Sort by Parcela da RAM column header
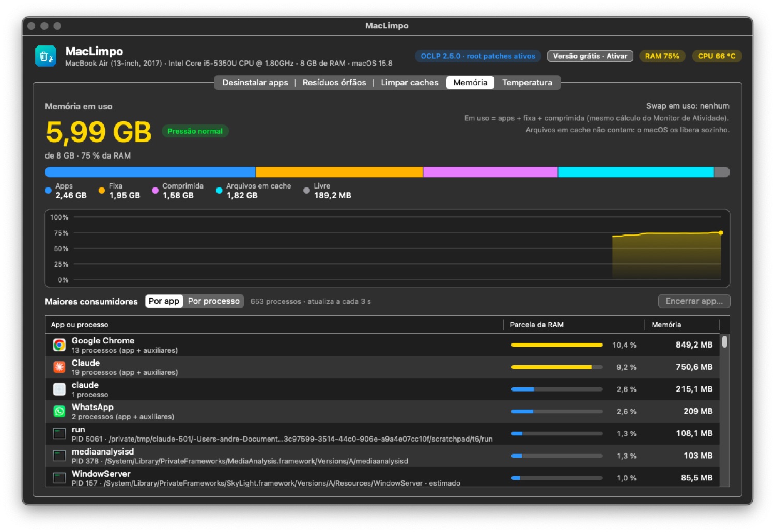The image size is (775, 532). pos(574,325)
